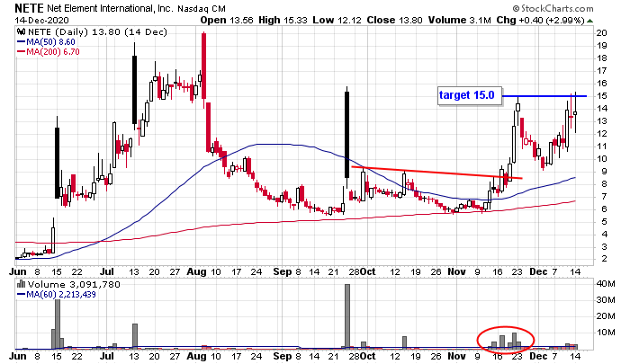This screenshot has width=630, height=364.
Task: Click the Aug label on the price panel date axis
Action: [196, 271]
